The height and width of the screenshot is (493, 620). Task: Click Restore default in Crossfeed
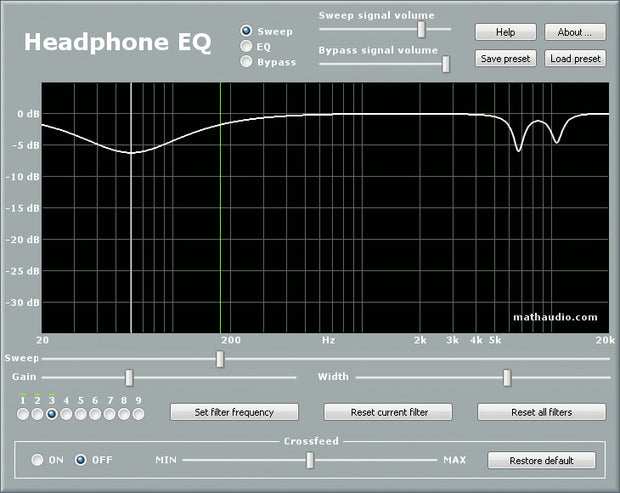541,461
